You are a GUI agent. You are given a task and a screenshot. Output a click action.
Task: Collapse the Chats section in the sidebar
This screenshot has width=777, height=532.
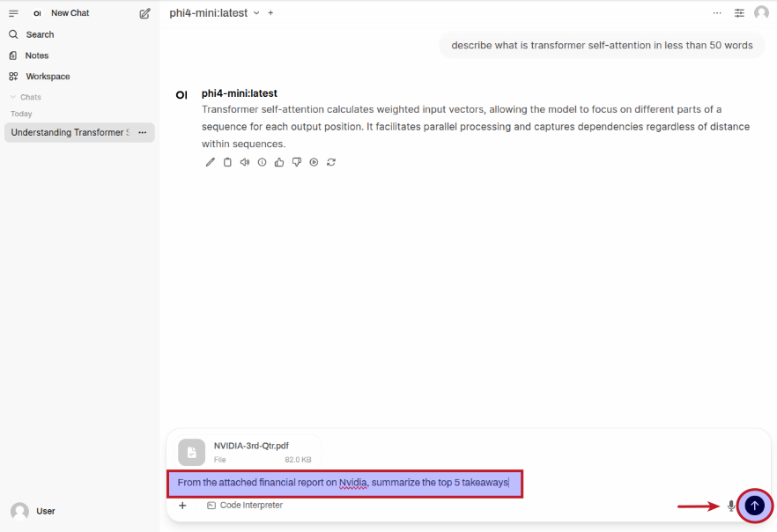[x=26, y=97]
